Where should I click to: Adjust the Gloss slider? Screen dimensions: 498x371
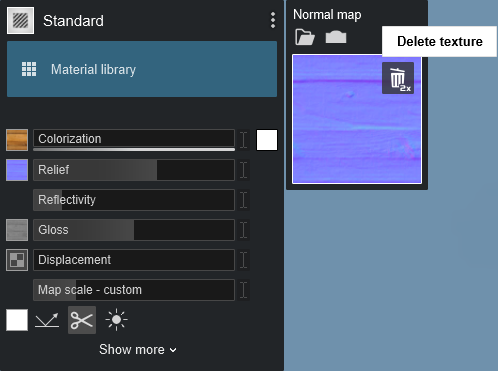(134, 230)
